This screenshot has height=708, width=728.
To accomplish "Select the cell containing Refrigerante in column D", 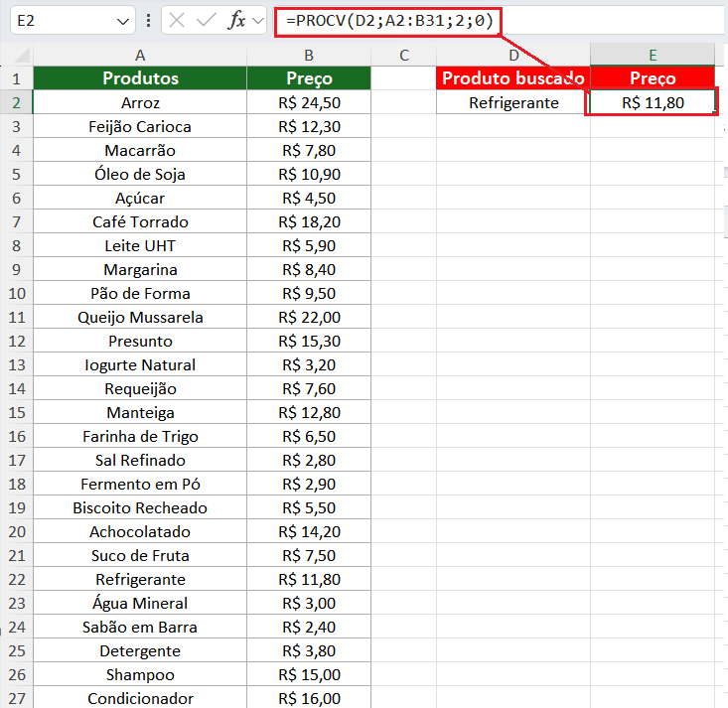I will point(513,102).
